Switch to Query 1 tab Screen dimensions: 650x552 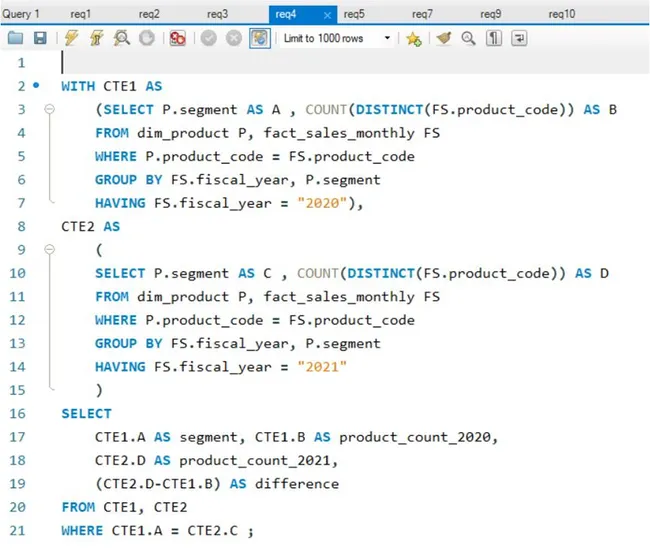[x=21, y=14]
